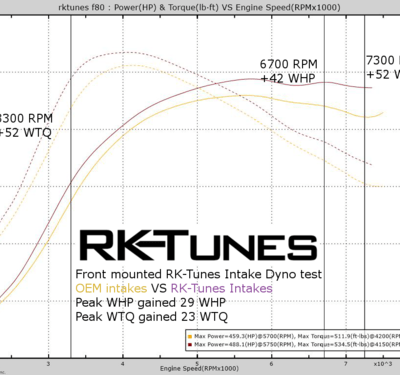
Task: Click the chart title 'rktunes f80 : Power(HP) & Torque'
Action: click(x=199, y=7)
